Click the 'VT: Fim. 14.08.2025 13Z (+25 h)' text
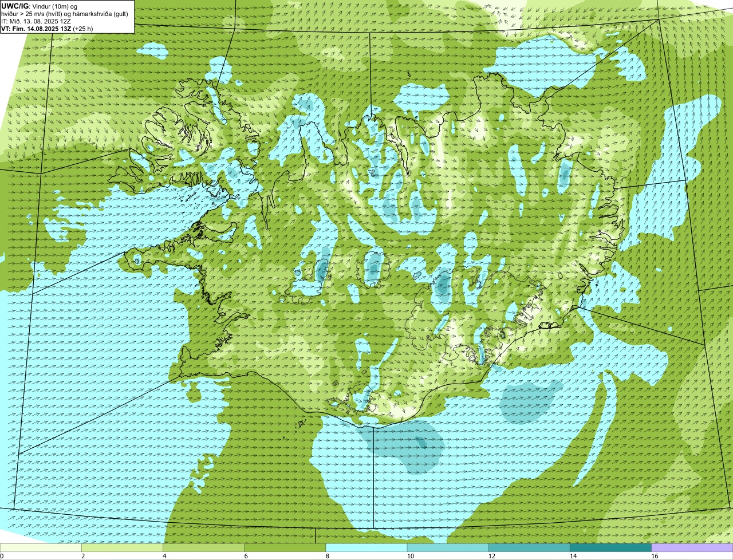The height and width of the screenshot is (560, 733). click(x=47, y=28)
